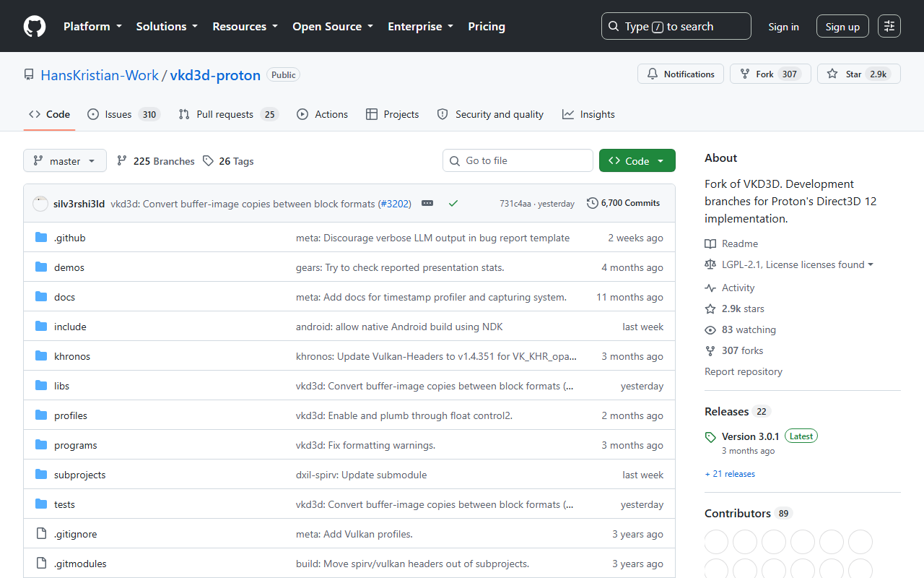Open the Readme link
Viewport: 924px width, 578px height.
tap(731, 243)
